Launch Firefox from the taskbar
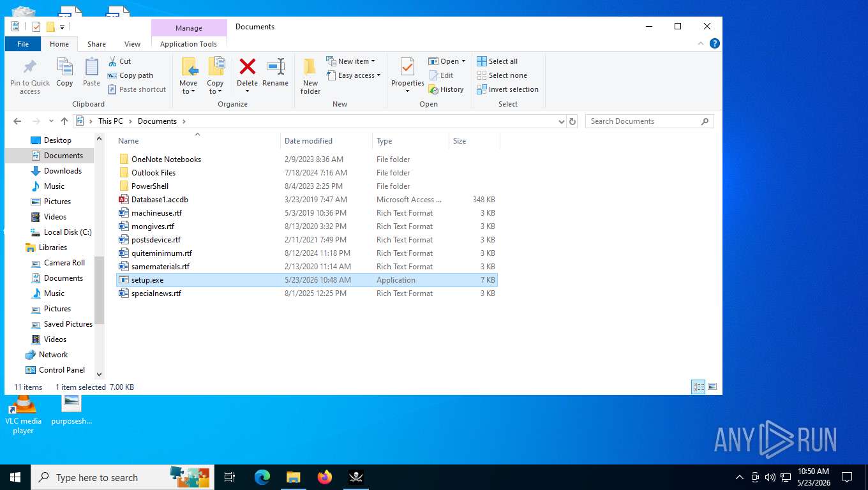 [325, 477]
